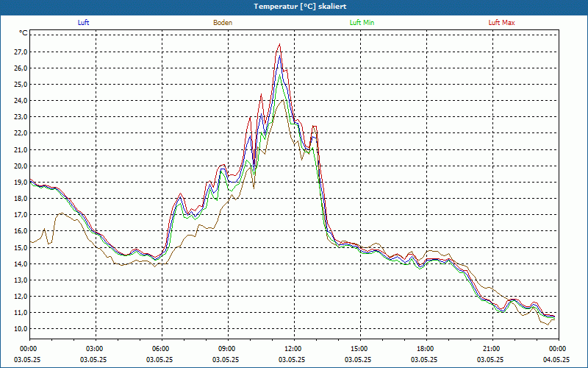
Task: Click the '26,0' y-axis value
Action: 21,68
